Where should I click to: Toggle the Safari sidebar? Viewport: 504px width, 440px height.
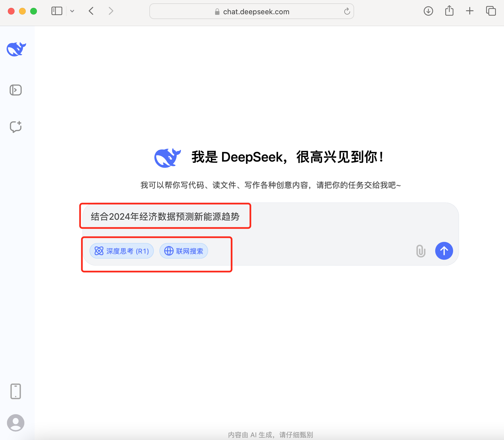(x=57, y=11)
